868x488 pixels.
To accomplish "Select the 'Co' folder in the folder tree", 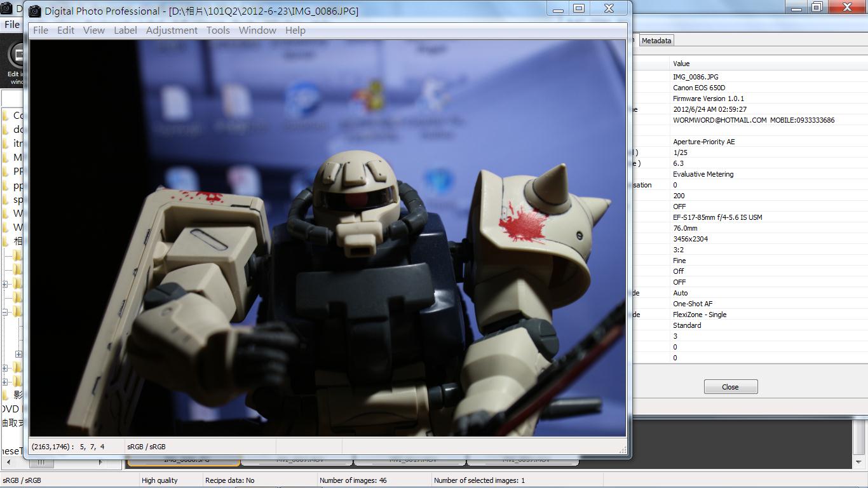I will [x=13, y=115].
